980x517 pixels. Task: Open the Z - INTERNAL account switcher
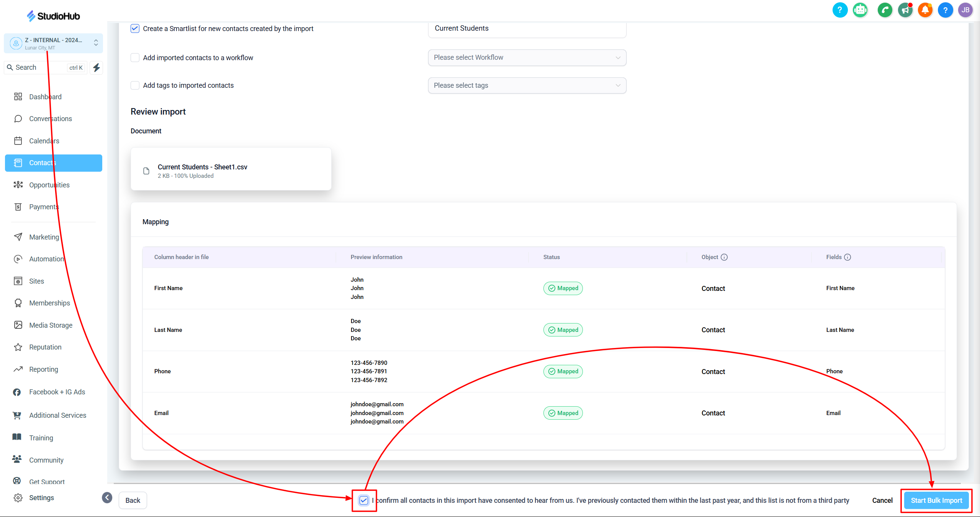[x=54, y=43]
